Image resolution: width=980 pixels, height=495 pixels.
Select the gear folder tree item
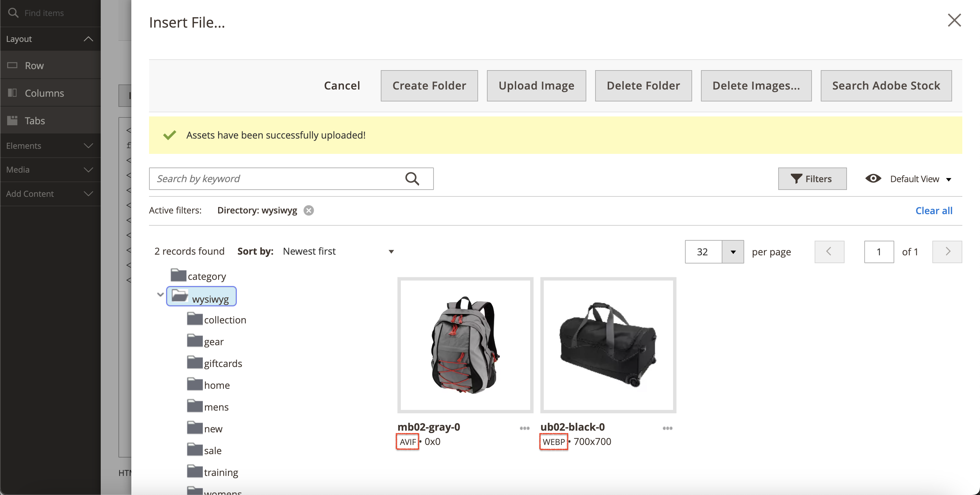(214, 341)
